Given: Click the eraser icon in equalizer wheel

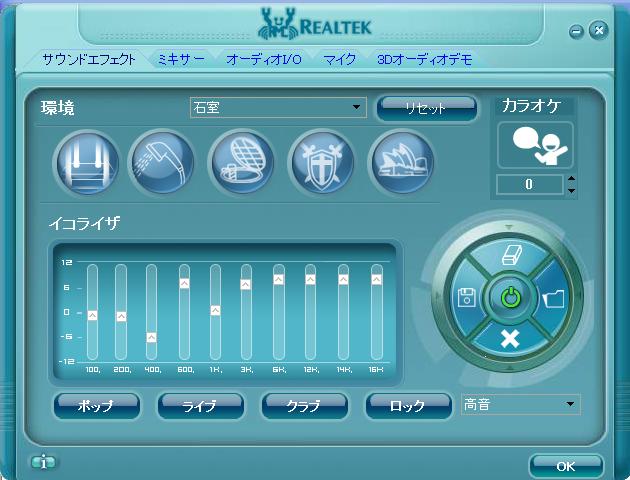Looking at the screenshot, I should coord(509,257).
